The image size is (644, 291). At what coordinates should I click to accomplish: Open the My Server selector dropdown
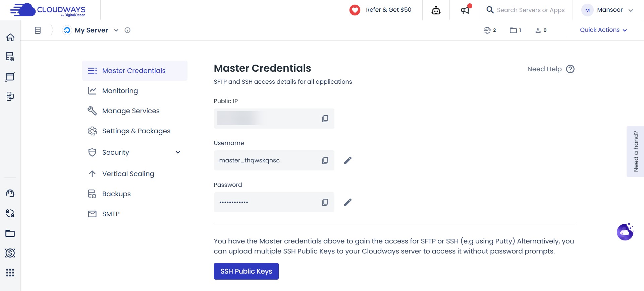tap(116, 30)
